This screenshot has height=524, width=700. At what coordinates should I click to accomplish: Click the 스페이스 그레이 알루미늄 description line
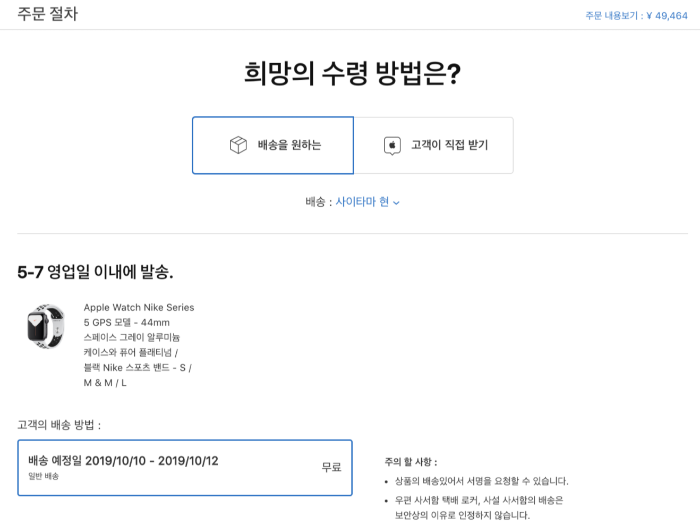coord(132,337)
